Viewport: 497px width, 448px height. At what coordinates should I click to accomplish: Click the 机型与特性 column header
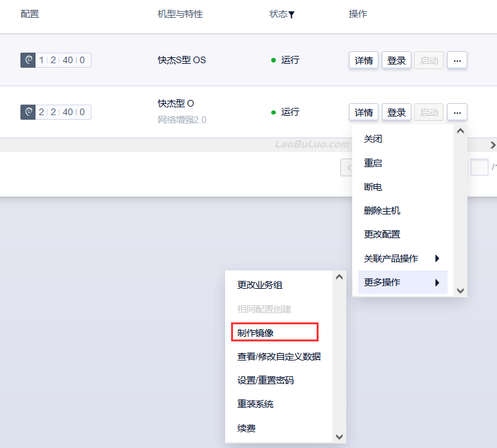click(x=180, y=14)
